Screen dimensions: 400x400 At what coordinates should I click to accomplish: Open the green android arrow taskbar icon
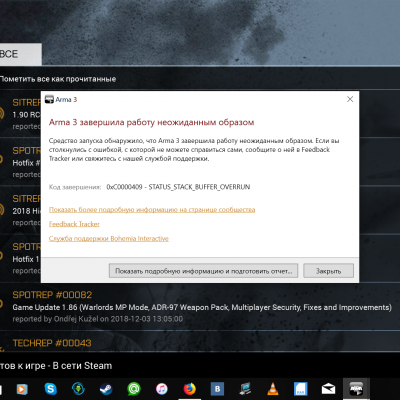[78, 389]
